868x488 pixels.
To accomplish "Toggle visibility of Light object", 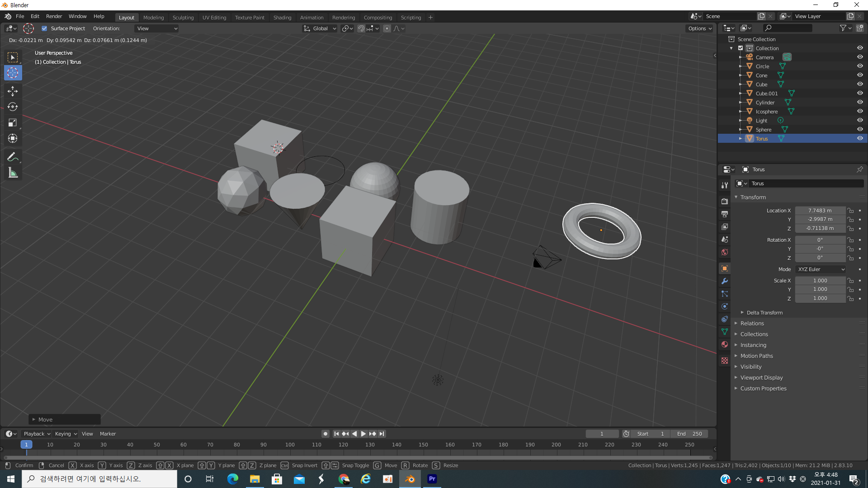I will 860,120.
